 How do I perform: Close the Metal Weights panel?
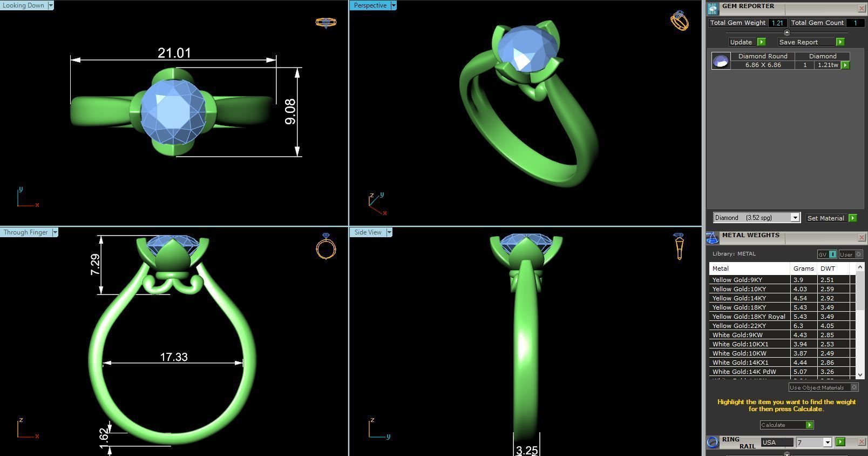tap(862, 238)
